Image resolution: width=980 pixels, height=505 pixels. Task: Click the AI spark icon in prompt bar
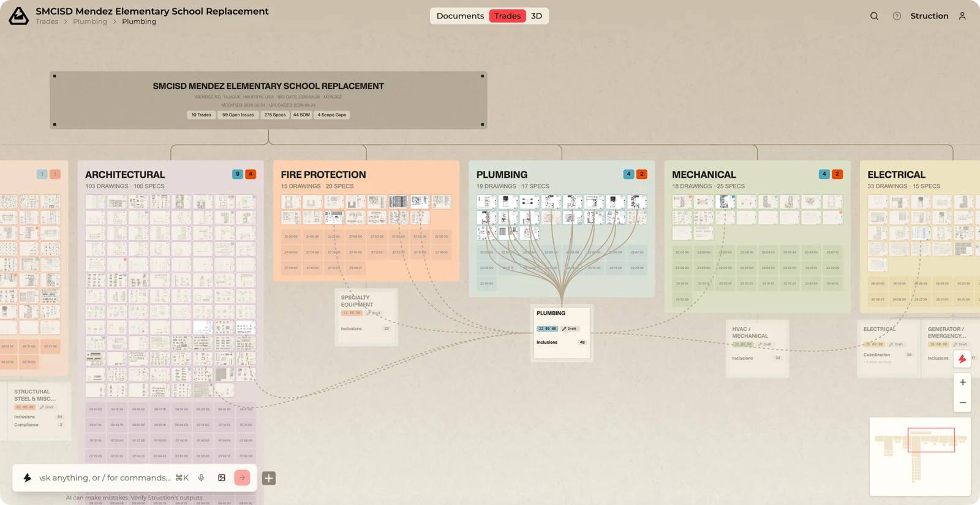(28, 477)
